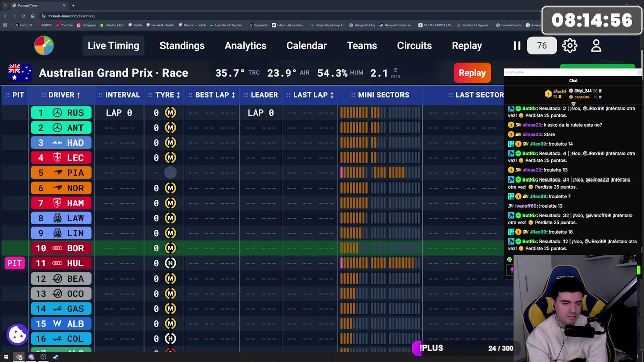644x362 pixels.
Task: Reload the Formula-Timer page
Action: coord(23,16)
